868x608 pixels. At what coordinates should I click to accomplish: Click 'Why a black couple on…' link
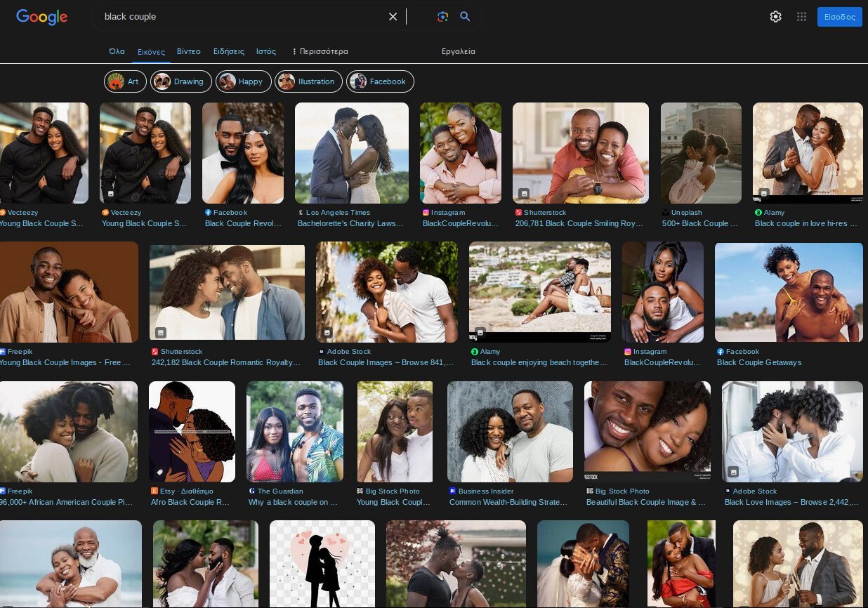(293, 502)
